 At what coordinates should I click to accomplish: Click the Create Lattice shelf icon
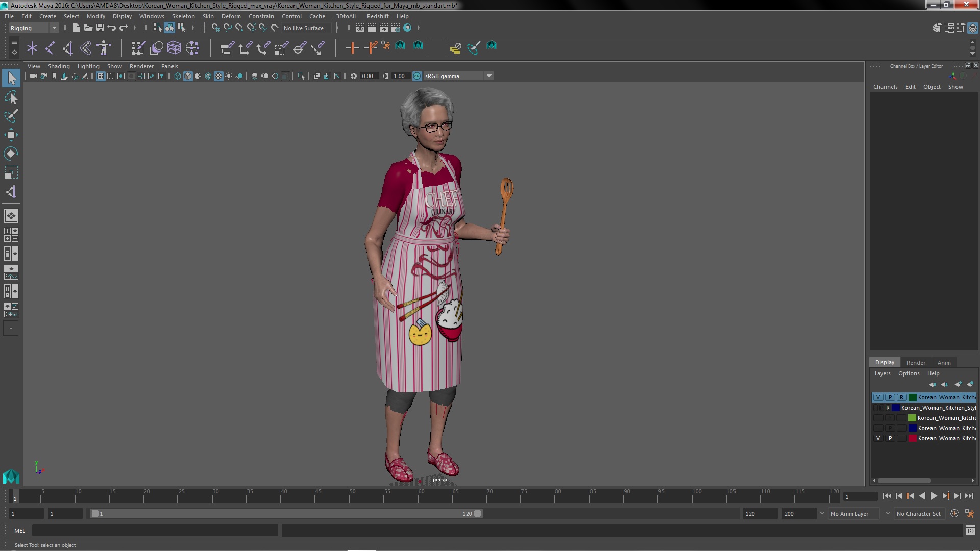174,48
